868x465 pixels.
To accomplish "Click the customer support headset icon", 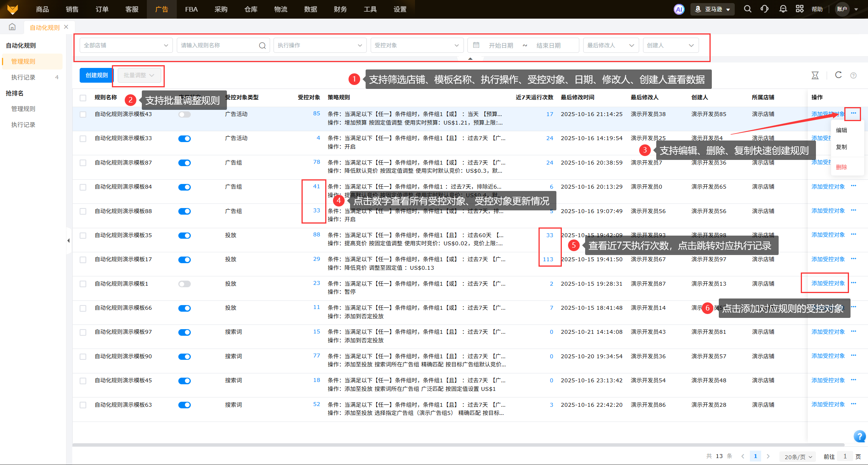I will (764, 9).
